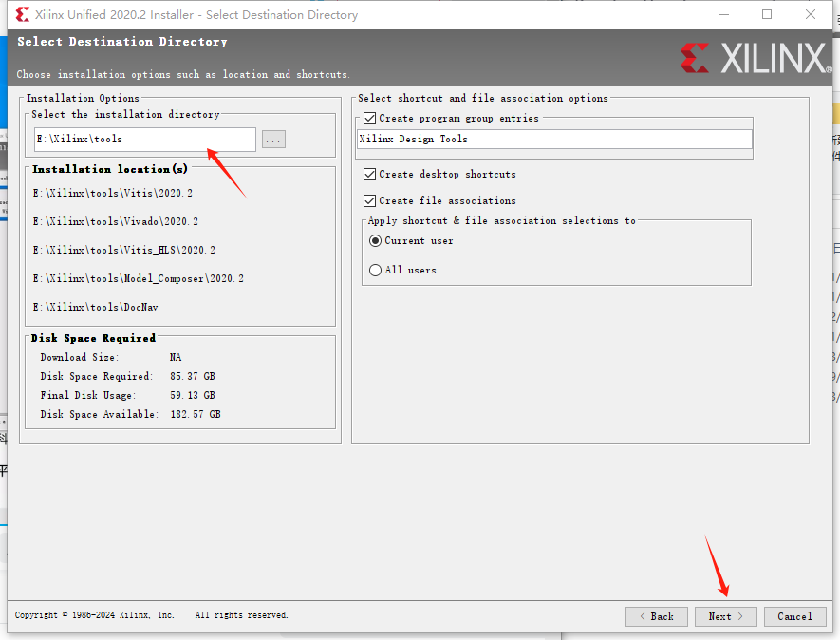Minimize the installer window
The image size is (840, 640).
[x=724, y=14]
